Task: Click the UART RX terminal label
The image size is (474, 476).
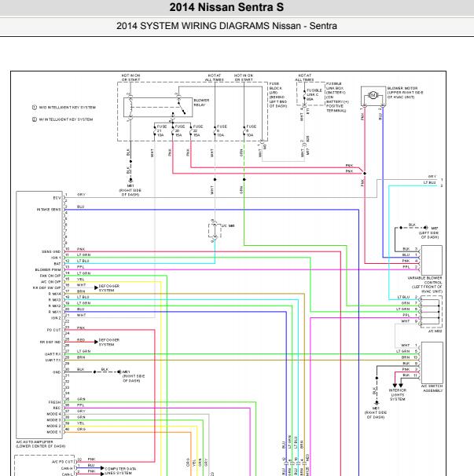Action: [53, 354]
